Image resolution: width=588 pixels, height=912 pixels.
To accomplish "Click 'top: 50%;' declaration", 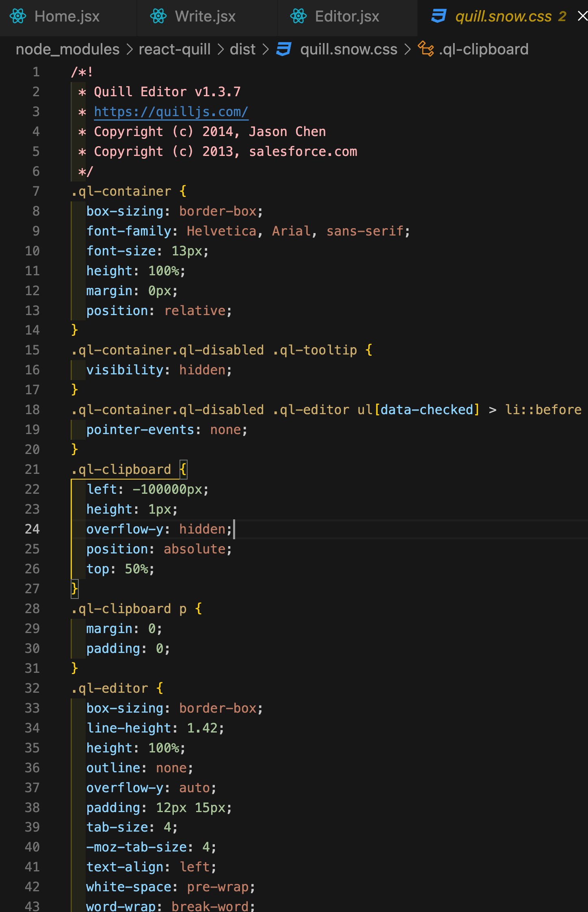I will point(121,569).
